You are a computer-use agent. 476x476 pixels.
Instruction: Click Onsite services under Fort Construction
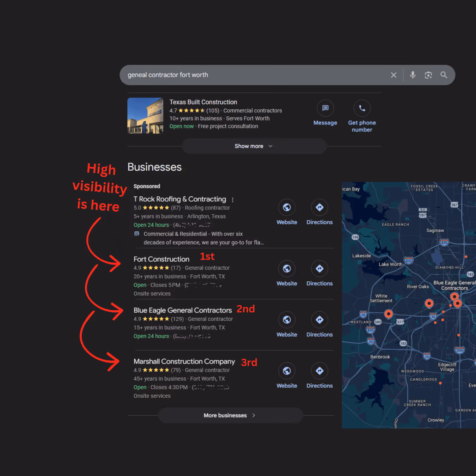152,294
